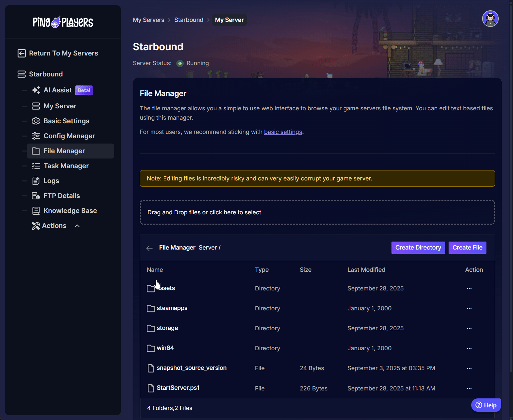Click the Config Manager sliders icon

click(x=36, y=136)
